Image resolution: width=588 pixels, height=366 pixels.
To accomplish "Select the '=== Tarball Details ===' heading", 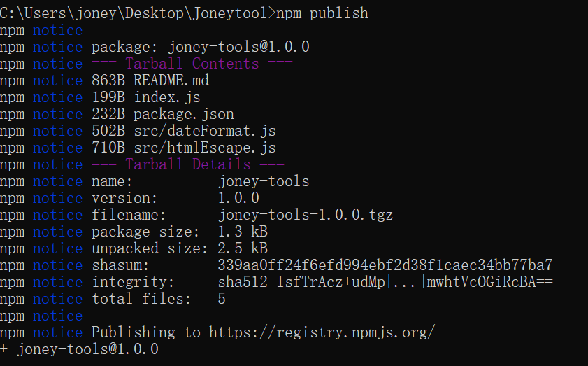I will click(188, 164).
